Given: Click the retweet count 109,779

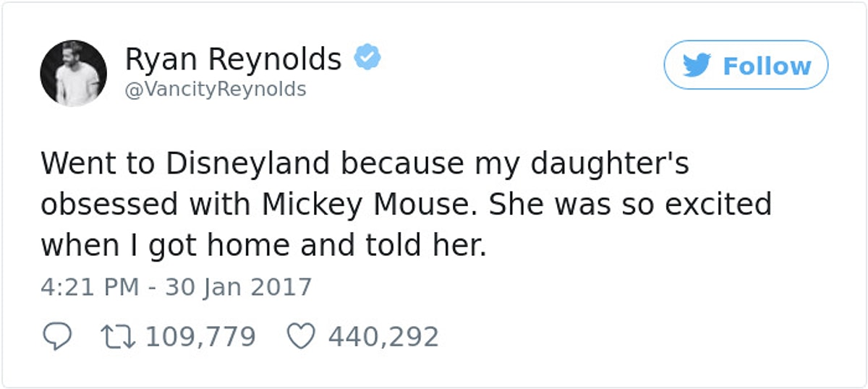Looking at the screenshot, I should point(200,336).
